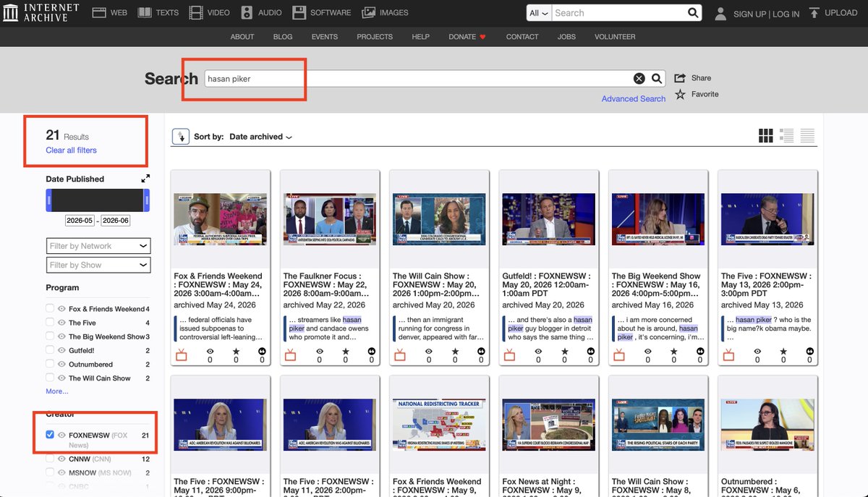Click the Share icon
Image resolution: width=868 pixels, height=497 pixels.
pos(680,77)
